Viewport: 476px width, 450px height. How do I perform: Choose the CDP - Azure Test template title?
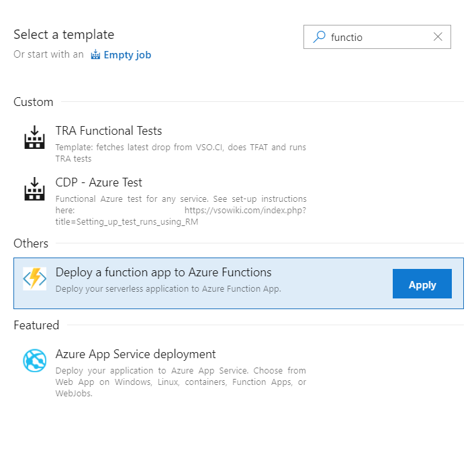tap(99, 182)
